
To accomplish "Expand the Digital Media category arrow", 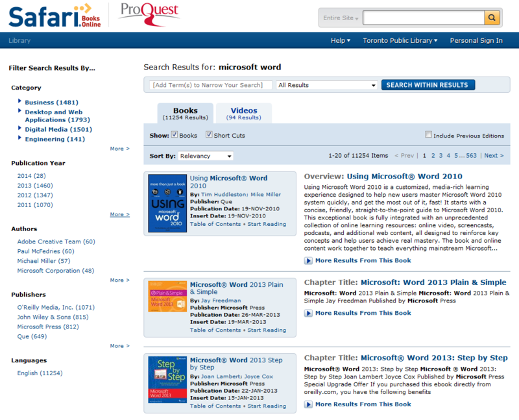I will point(20,129).
